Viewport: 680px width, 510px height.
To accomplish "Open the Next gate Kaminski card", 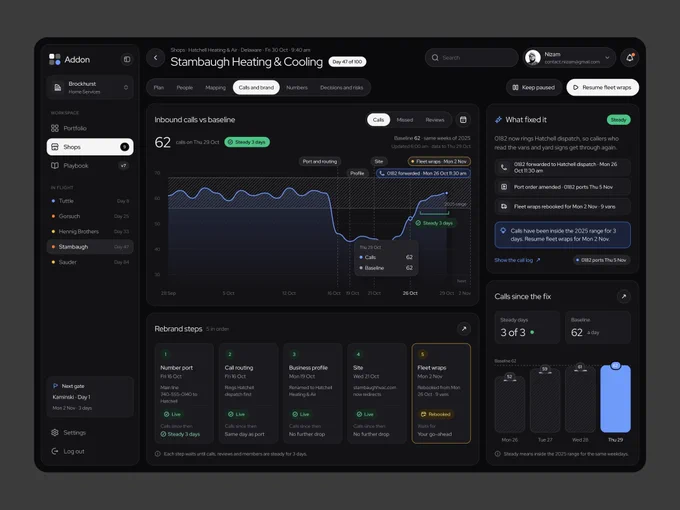I will (90, 397).
